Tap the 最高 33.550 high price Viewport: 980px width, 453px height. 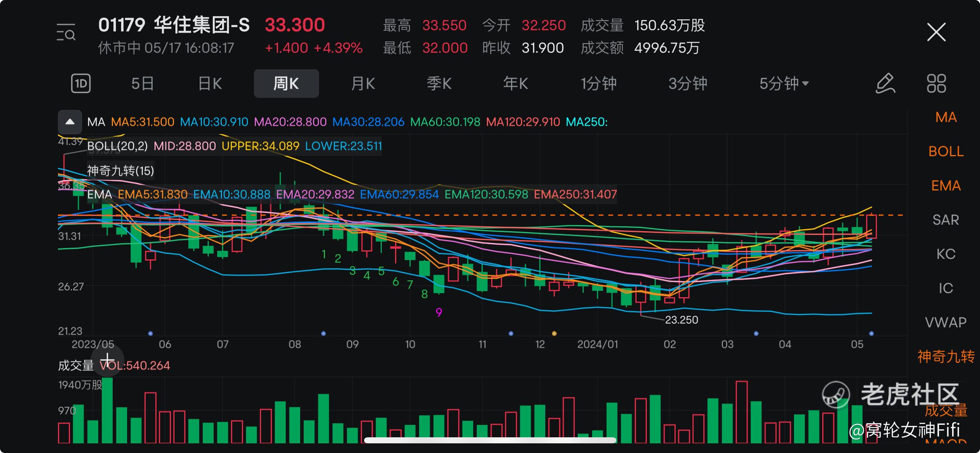tap(424, 25)
